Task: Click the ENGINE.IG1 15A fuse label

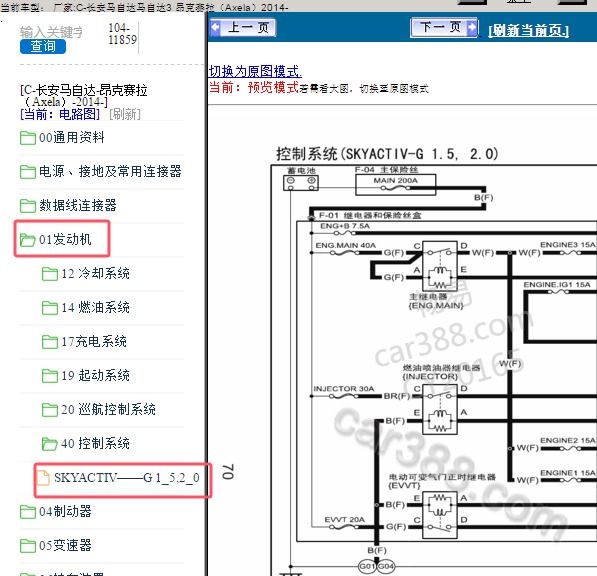Action: pyautogui.click(x=557, y=285)
